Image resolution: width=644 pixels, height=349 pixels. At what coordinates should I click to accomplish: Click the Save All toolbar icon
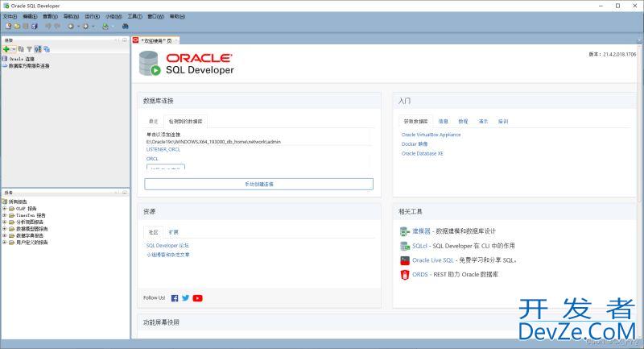tap(35, 27)
